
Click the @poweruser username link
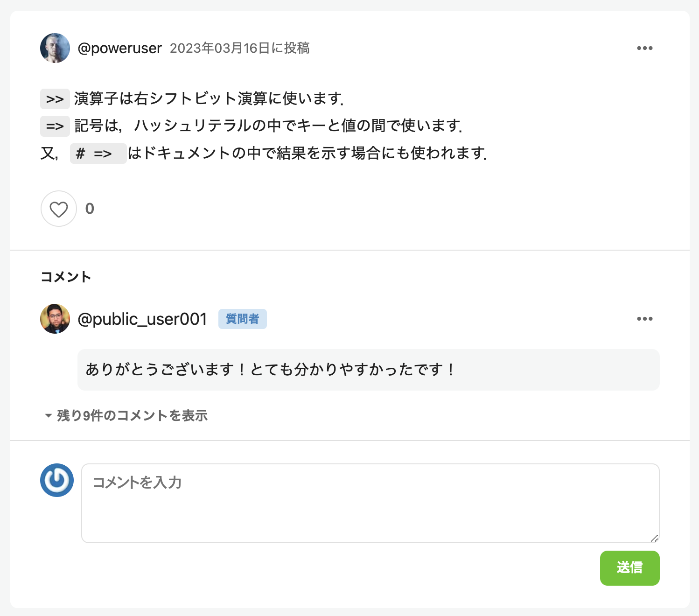coord(120,48)
